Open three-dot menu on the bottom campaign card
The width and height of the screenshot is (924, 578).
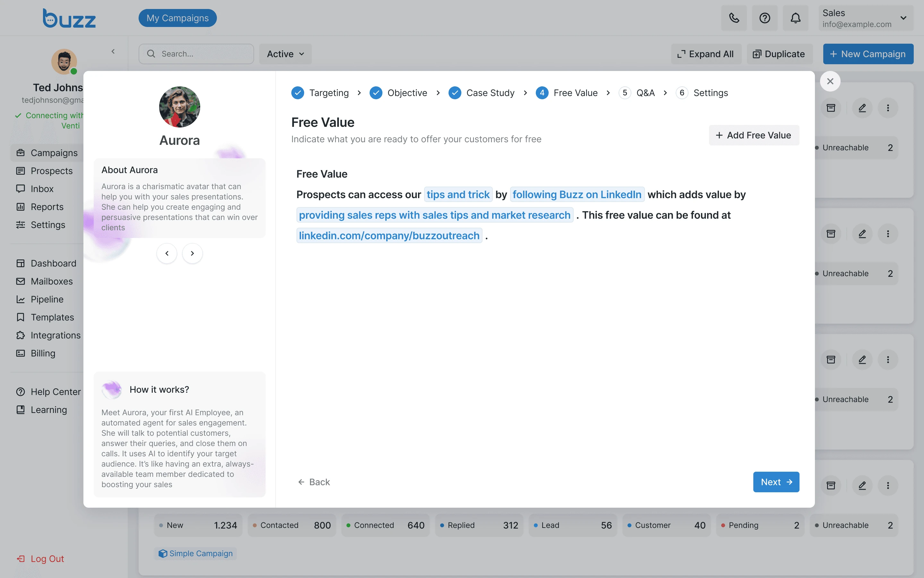coord(888,486)
